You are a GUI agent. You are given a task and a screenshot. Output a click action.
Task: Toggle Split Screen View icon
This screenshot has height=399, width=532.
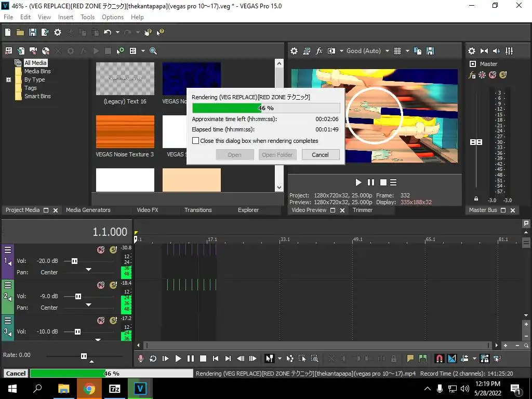coord(331,51)
